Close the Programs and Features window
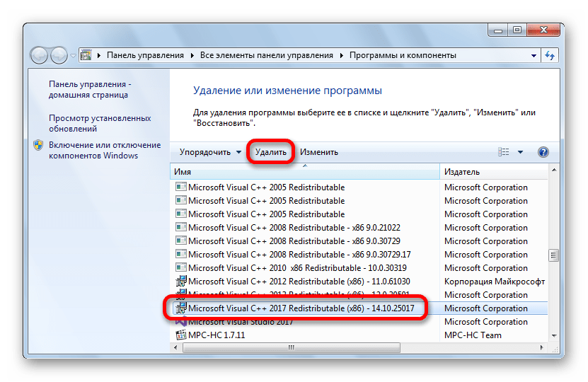The width and height of the screenshot is (588, 382). [543, 30]
